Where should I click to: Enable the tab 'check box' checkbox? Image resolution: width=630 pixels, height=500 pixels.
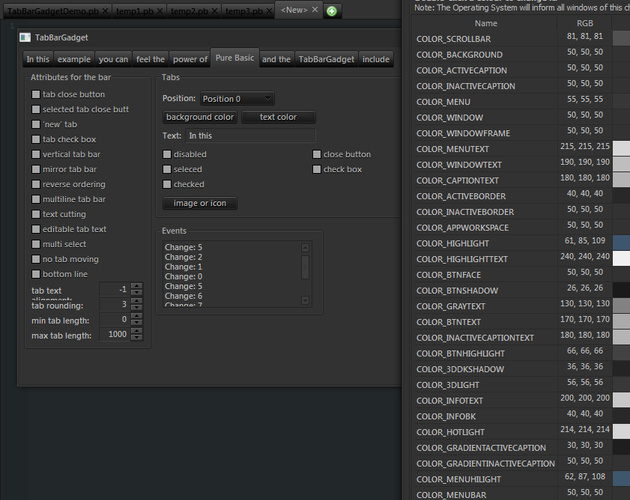pyautogui.click(x=317, y=169)
